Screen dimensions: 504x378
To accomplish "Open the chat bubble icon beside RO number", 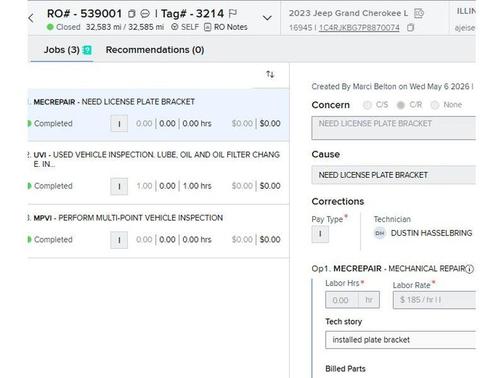I will [145, 14].
